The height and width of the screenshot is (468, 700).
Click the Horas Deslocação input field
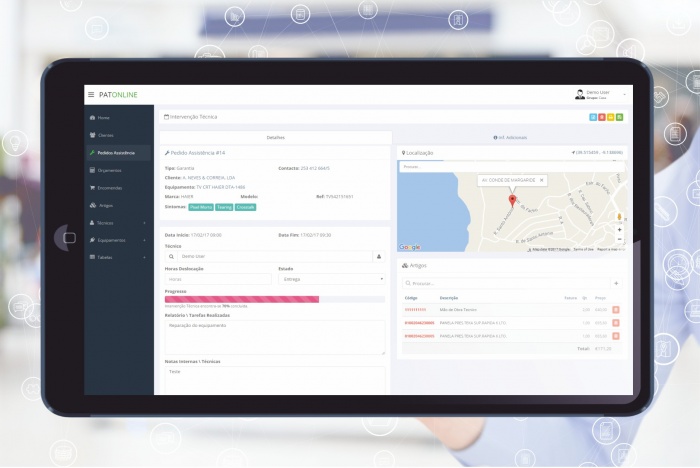[217, 279]
